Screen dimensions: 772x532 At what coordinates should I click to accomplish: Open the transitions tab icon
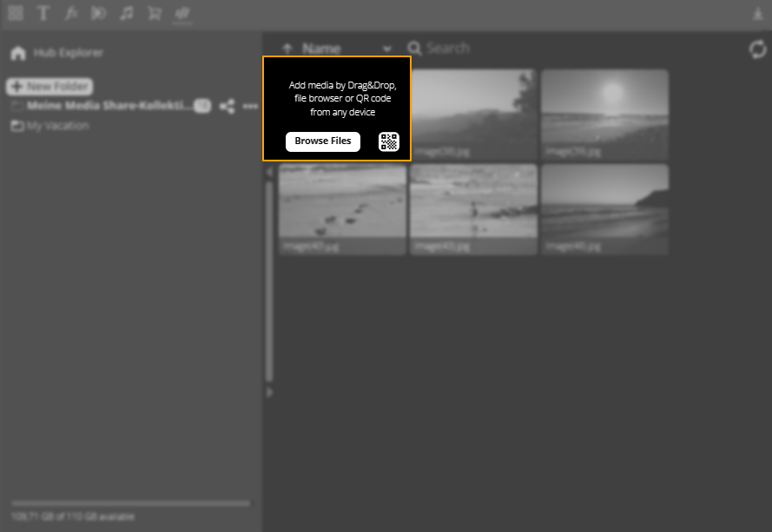point(99,13)
